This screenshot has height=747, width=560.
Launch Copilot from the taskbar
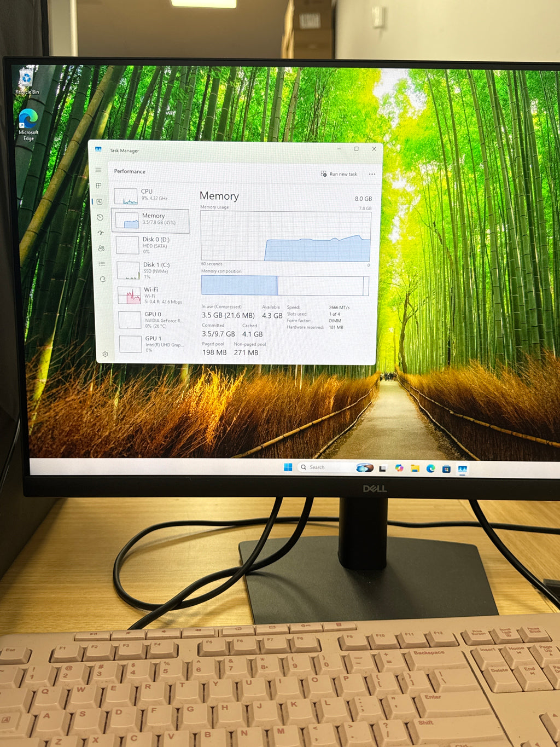399,468
